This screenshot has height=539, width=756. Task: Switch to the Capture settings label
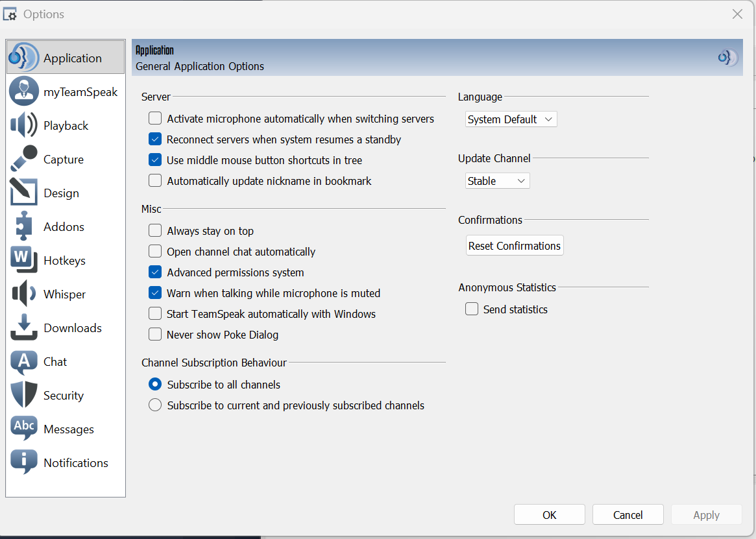[x=64, y=159]
